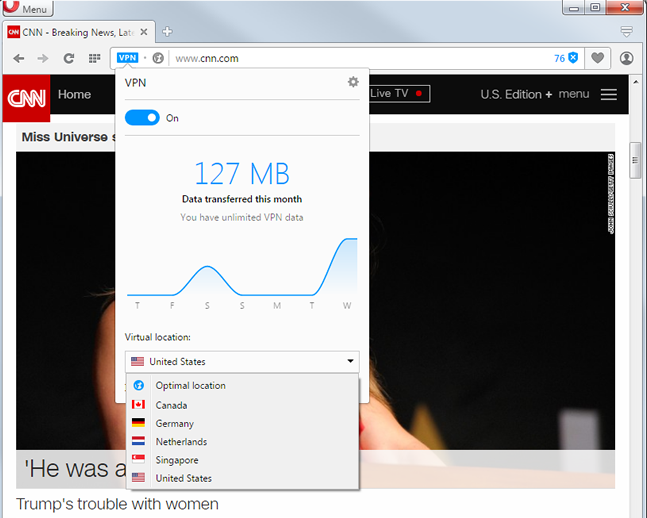
Task: Select Germany as virtual location
Action: pyautogui.click(x=243, y=423)
